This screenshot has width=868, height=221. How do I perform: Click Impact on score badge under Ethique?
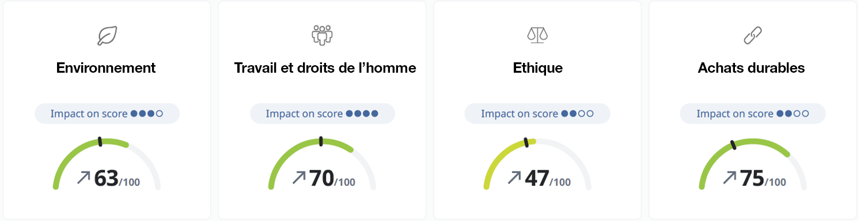tap(537, 114)
